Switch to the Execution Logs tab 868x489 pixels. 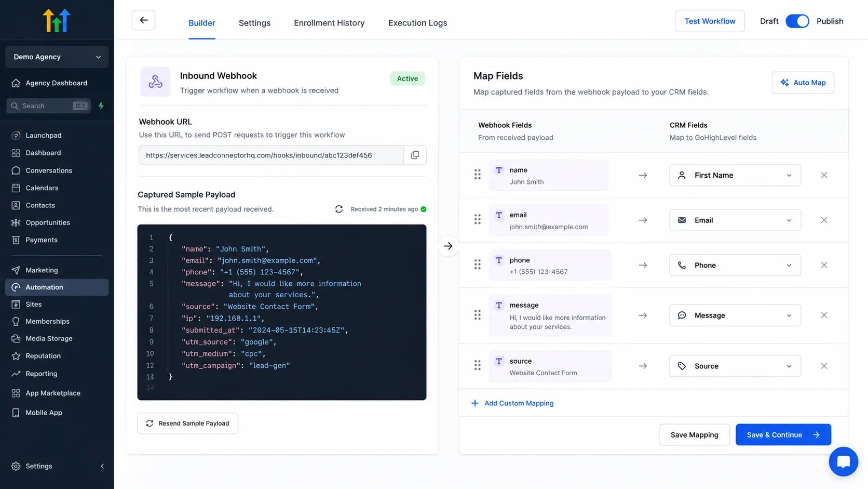point(417,23)
